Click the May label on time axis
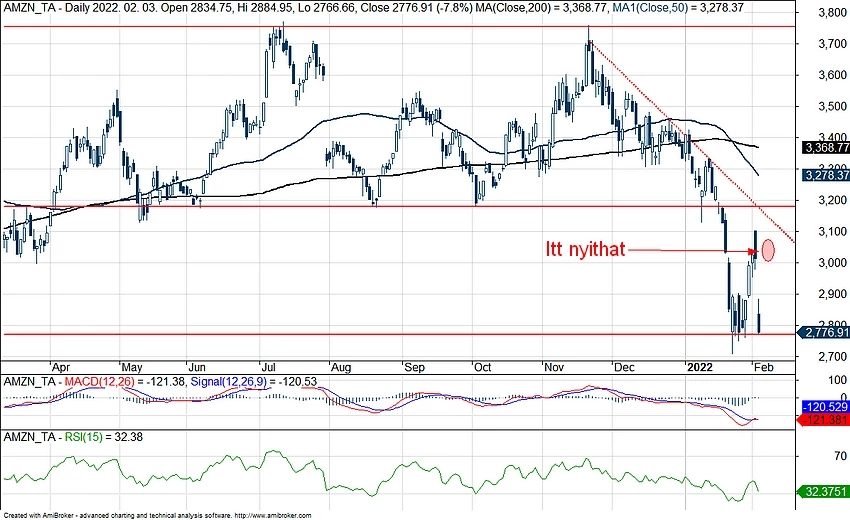The width and height of the screenshot is (850, 520). coord(131,368)
